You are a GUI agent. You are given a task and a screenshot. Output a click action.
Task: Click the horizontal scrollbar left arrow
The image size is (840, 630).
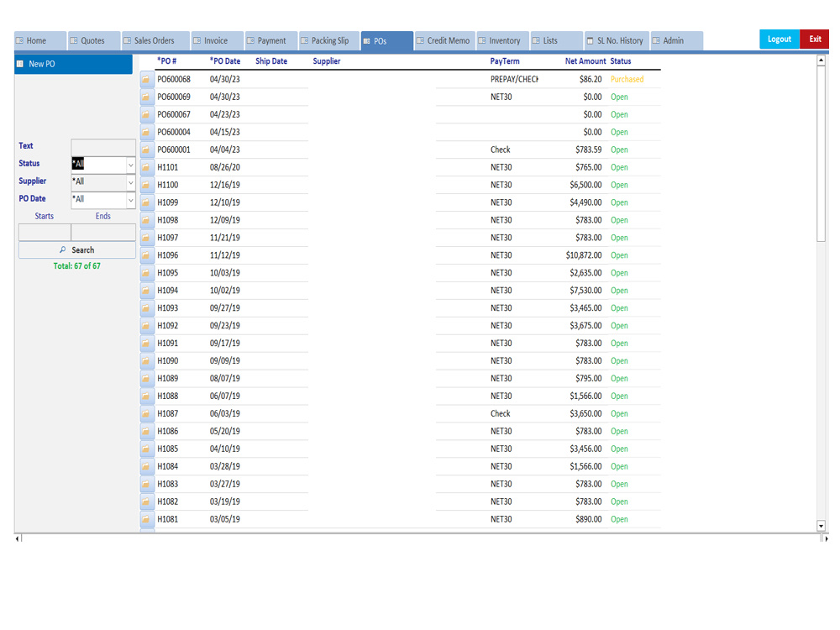17,539
